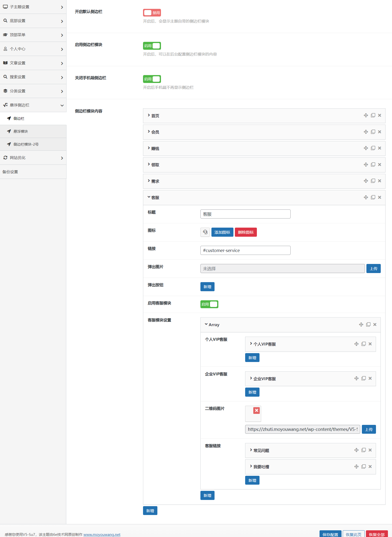Screen dimensions: 392x537
Task: Click the headset icon preview next to 添加图标
Action: (205, 232)
